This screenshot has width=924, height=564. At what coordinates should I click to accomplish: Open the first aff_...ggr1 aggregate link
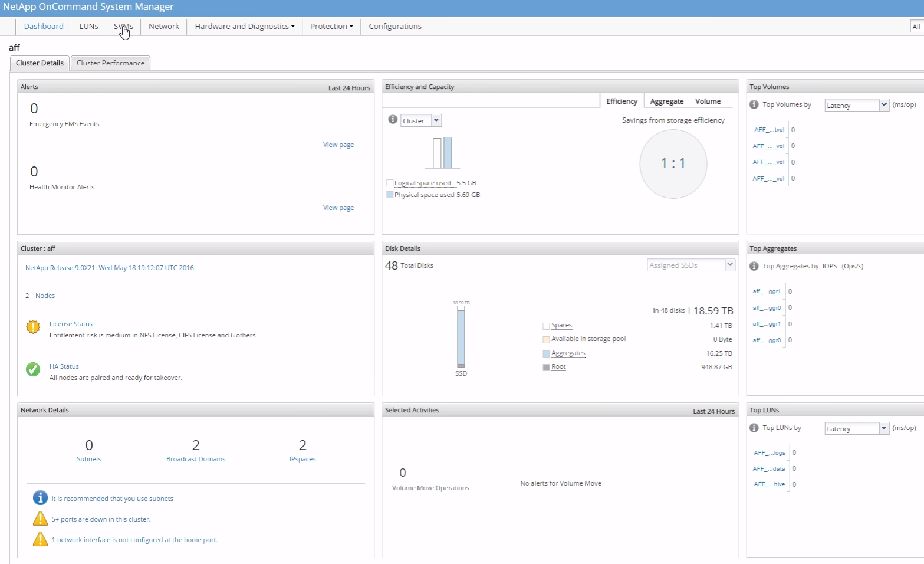pos(767,291)
